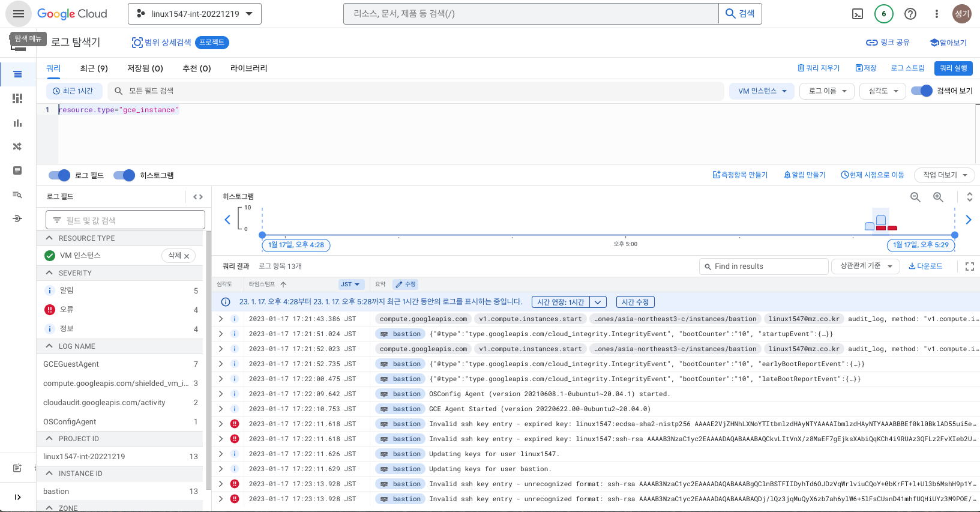The height and width of the screenshot is (512, 980).
Task: Open the help question mark icon
Action: [910, 14]
